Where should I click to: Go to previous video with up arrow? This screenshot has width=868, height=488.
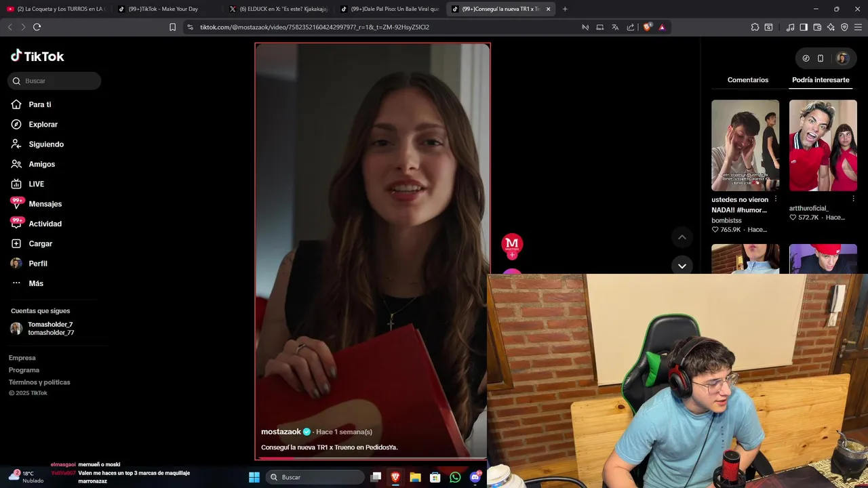(x=682, y=237)
